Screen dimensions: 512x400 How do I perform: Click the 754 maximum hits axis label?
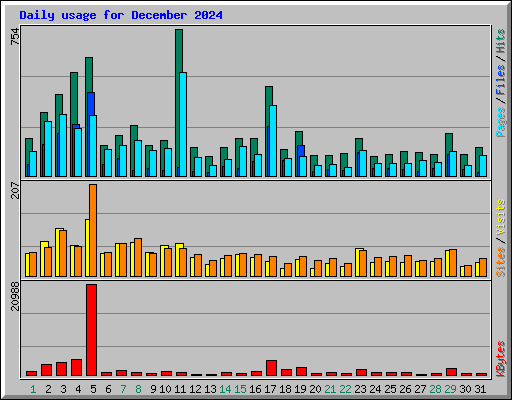15,36
